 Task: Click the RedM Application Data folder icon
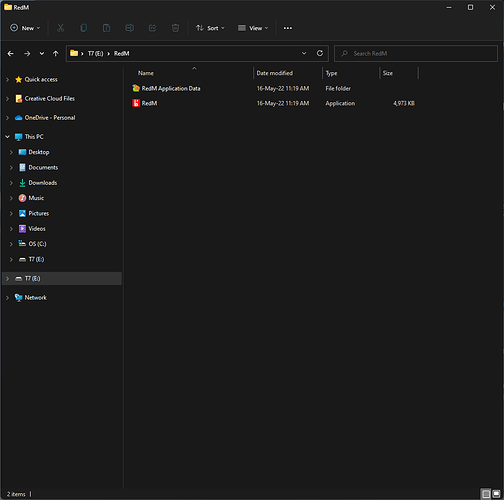(x=136, y=88)
